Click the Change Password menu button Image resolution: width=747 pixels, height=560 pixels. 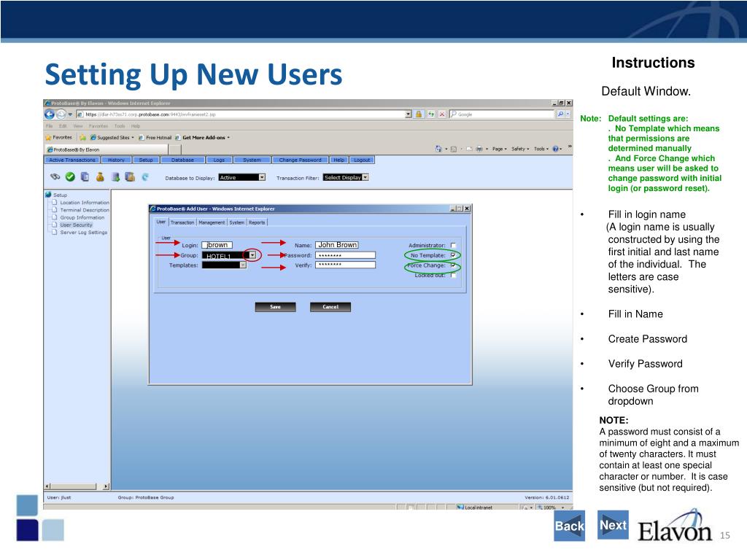click(x=300, y=160)
